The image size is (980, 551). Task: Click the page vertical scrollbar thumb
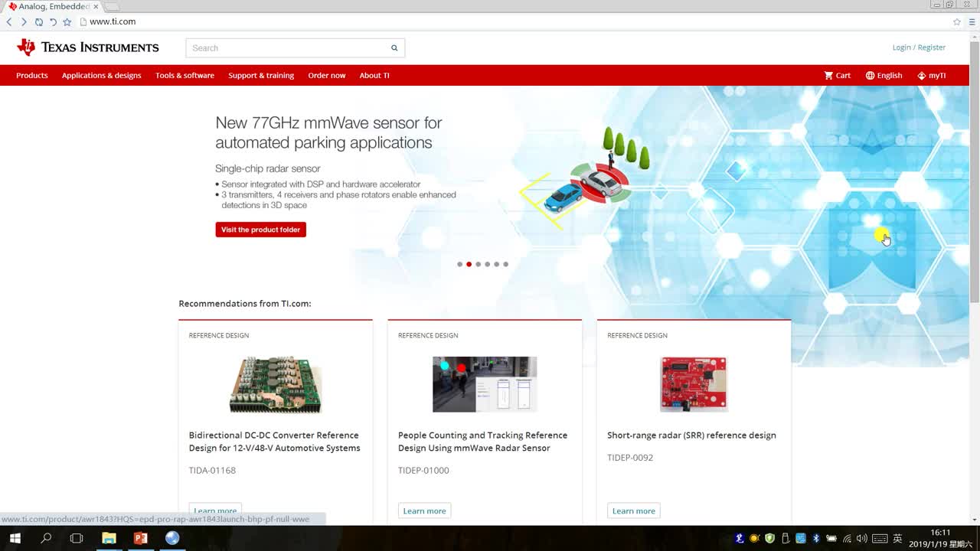(974, 172)
